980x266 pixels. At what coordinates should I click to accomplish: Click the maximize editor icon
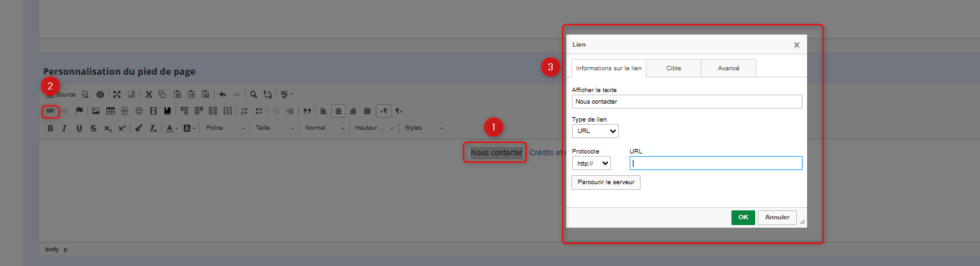pos(117,95)
